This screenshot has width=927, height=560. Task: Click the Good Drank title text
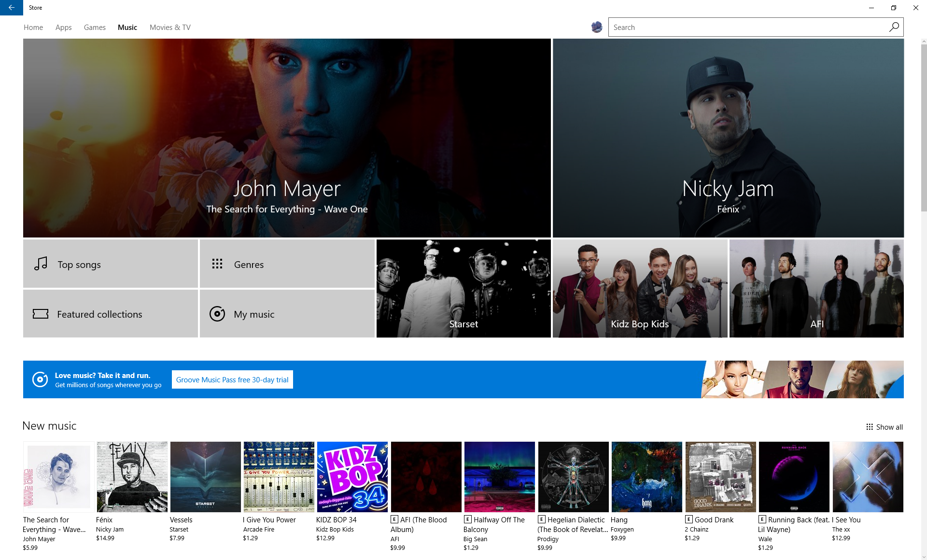(x=714, y=520)
